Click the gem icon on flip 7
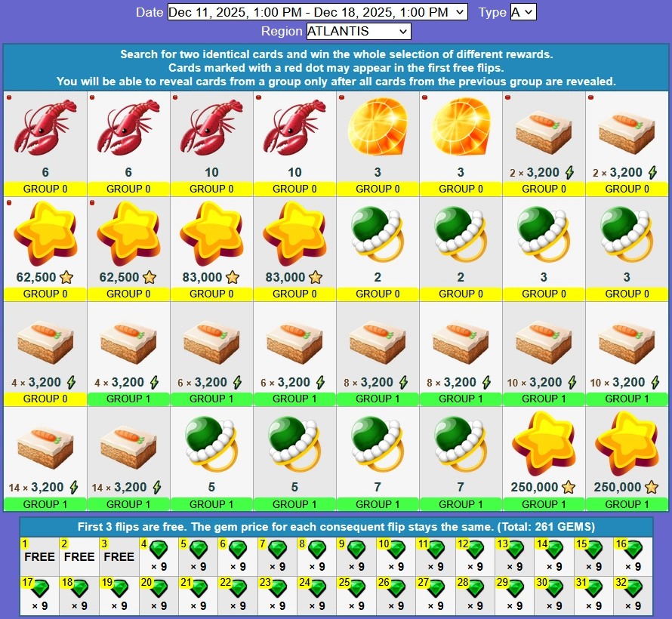This screenshot has height=619, width=672. coord(277,550)
